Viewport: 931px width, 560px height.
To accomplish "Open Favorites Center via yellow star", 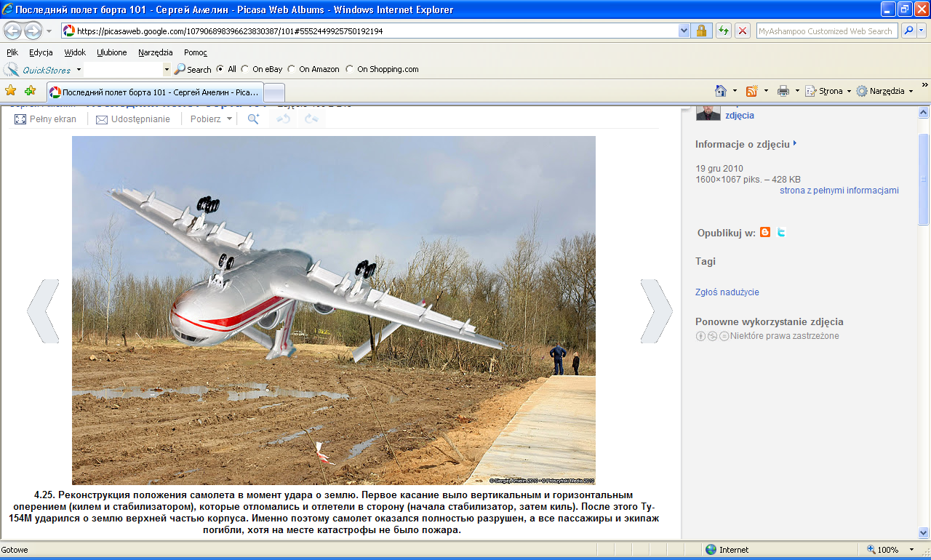I will pos(11,91).
